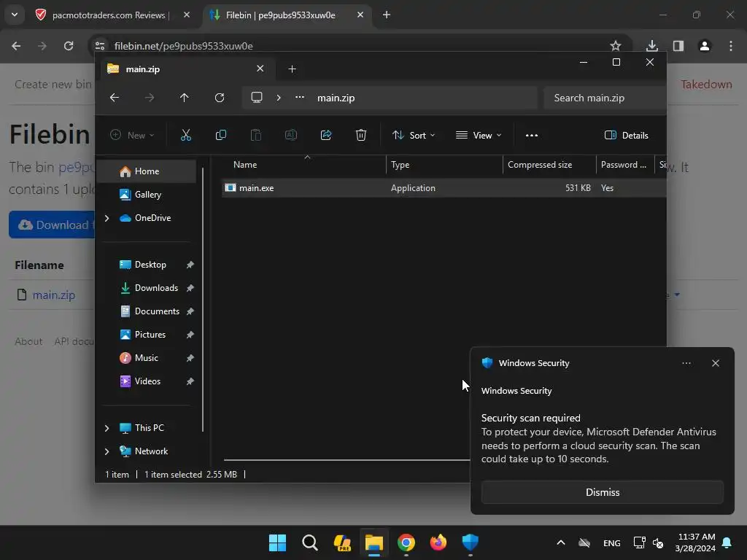Sort by the Name column header

click(x=304, y=165)
